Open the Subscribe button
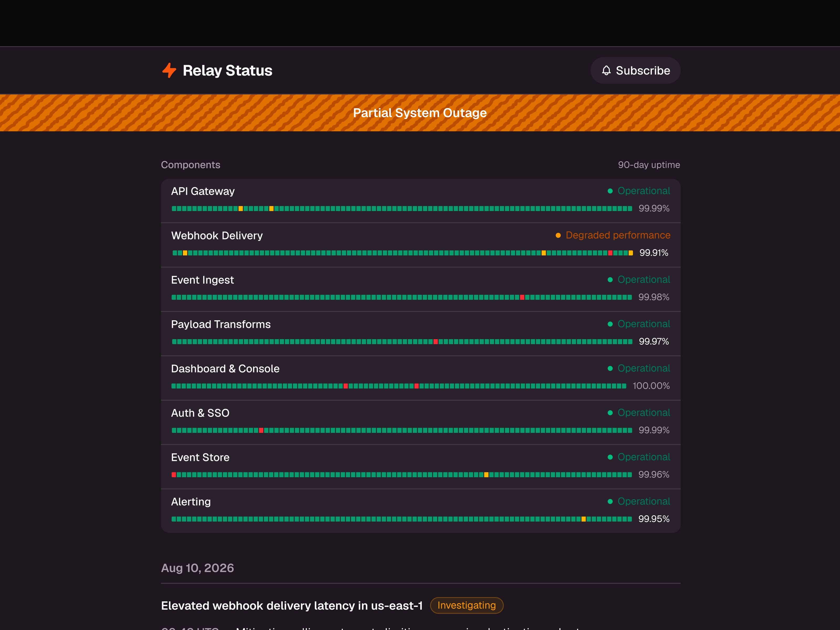This screenshot has height=630, width=840. click(635, 71)
